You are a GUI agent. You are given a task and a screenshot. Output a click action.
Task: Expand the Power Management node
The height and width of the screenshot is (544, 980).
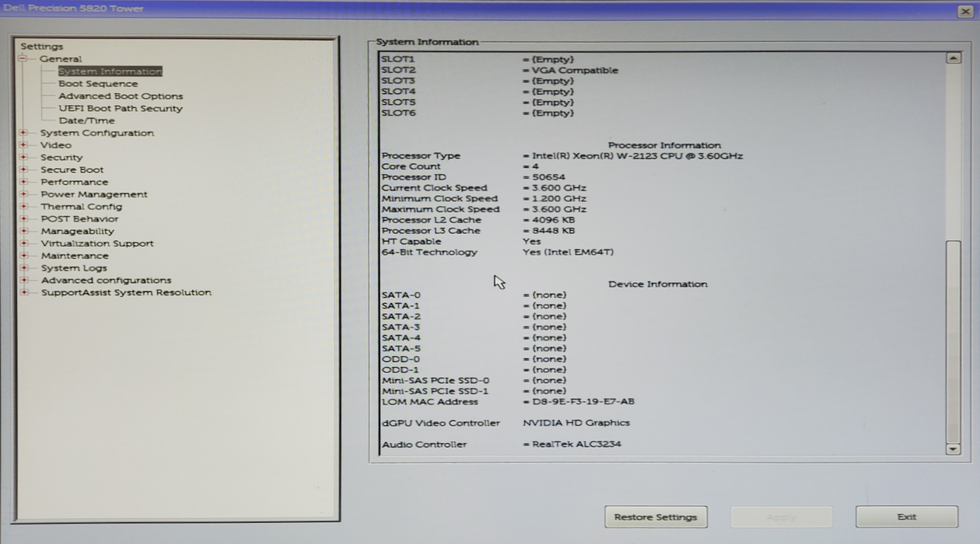23,194
